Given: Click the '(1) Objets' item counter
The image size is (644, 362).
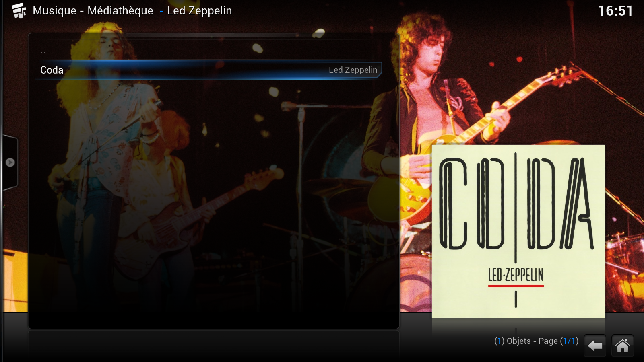Looking at the screenshot, I should tap(512, 341).
